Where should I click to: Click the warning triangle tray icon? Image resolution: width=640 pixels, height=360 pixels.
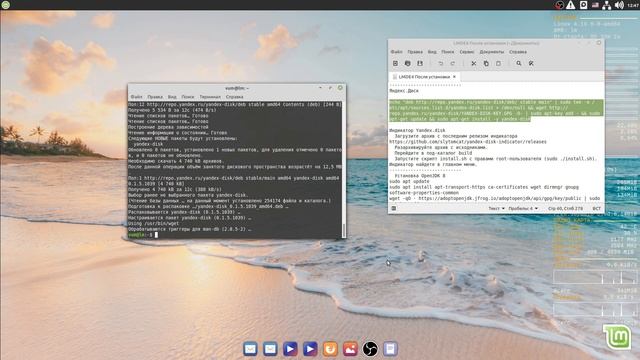(x=571, y=5)
